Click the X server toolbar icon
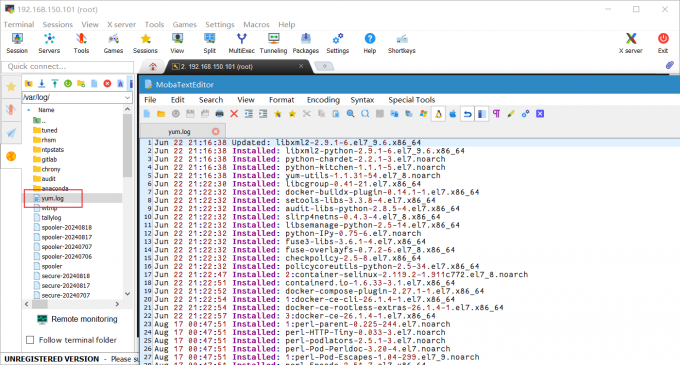The height and width of the screenshot is (365, 680). click(x=631, y=43)
